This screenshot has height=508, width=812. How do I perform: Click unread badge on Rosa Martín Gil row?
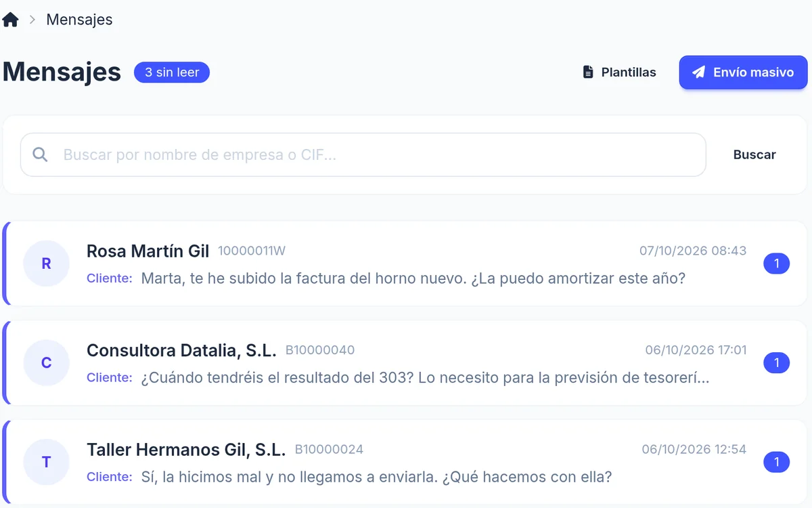pyautogui.click(x=776, y=263)
